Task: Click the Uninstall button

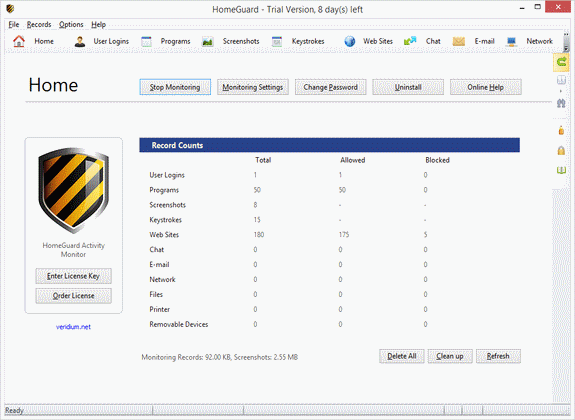Action: pyautogui.click(x=408, y=87)
